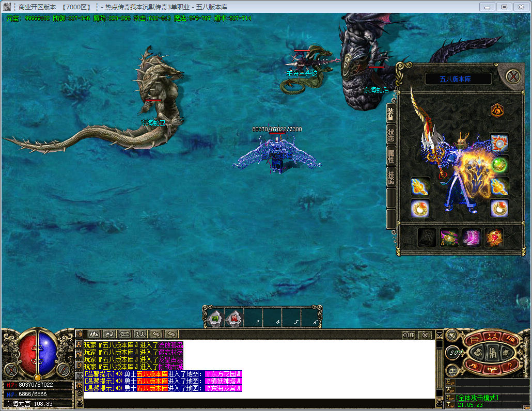Screen dimensions: 532x411
Task: Click the OUT button above chat
Action: (x=409, y=335)
